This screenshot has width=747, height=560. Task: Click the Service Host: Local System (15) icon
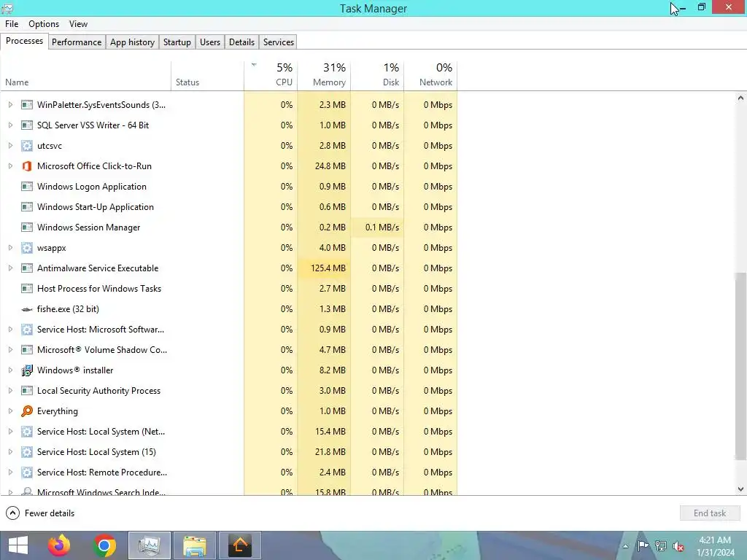pos(27,452)
